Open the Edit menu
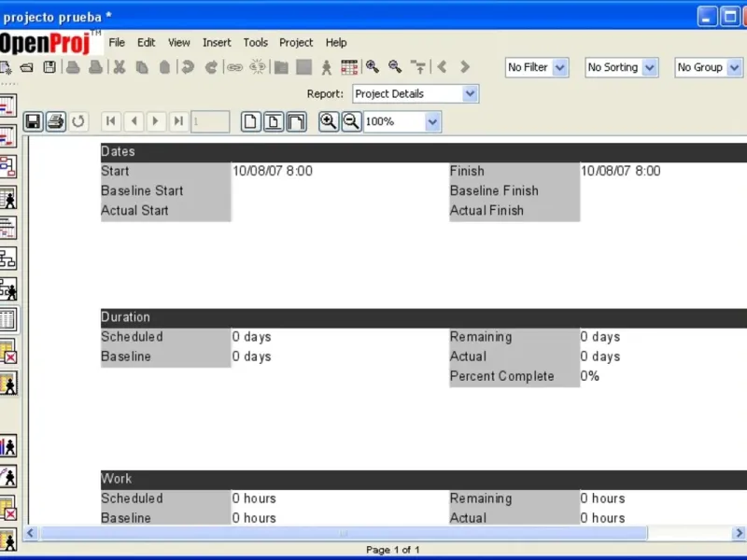The height and width of the screenshot is (560, 747). [x=147, y=43]
